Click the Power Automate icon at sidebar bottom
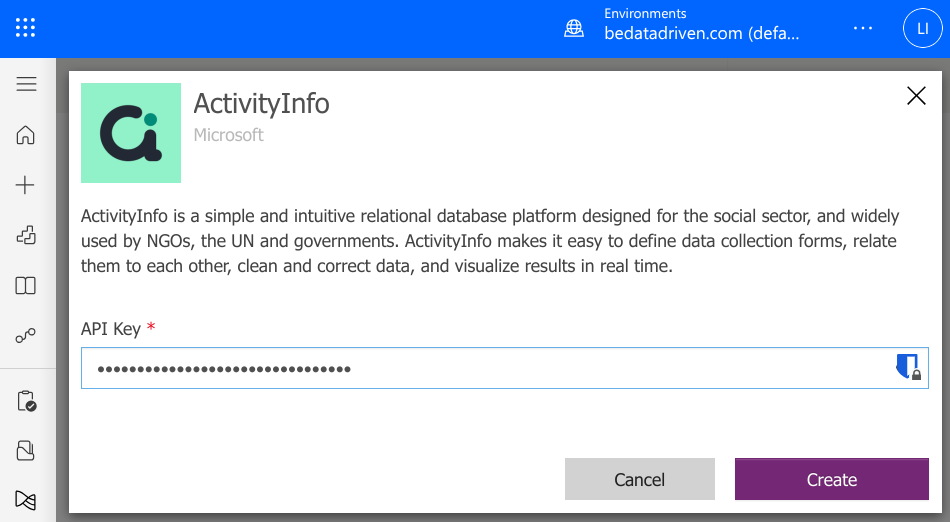 [x=25, y=500]
